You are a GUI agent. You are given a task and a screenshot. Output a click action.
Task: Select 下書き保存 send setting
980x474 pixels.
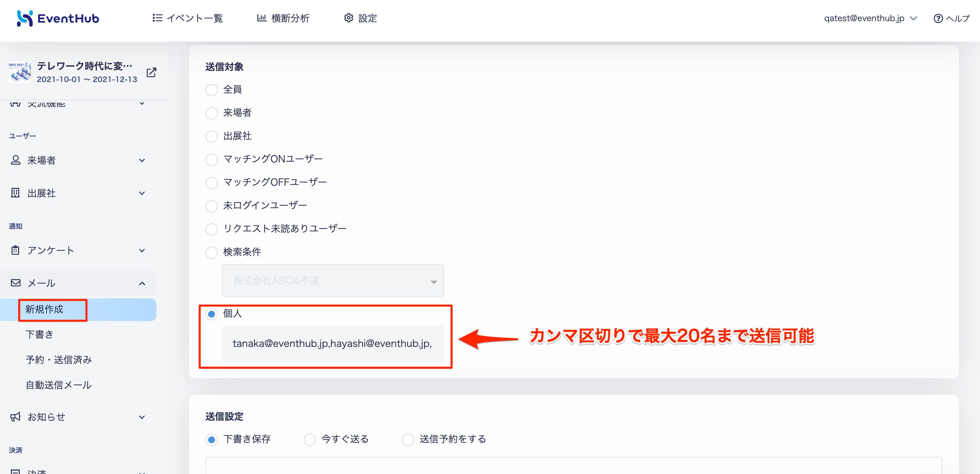[212, 440]
